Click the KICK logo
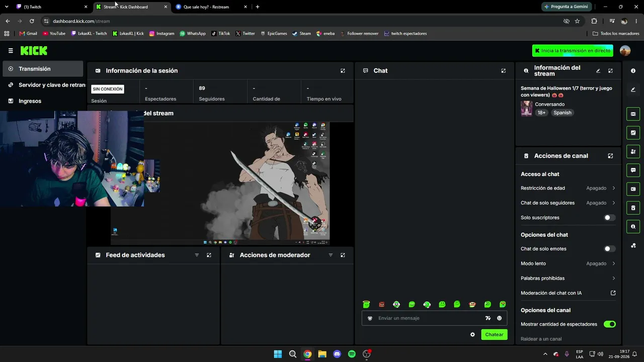 click(x=34, y=51)
